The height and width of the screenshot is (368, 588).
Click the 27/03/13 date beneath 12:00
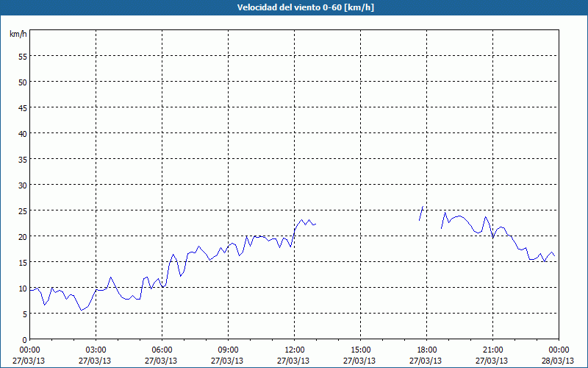pyautogui.click(x=293, y=361)
